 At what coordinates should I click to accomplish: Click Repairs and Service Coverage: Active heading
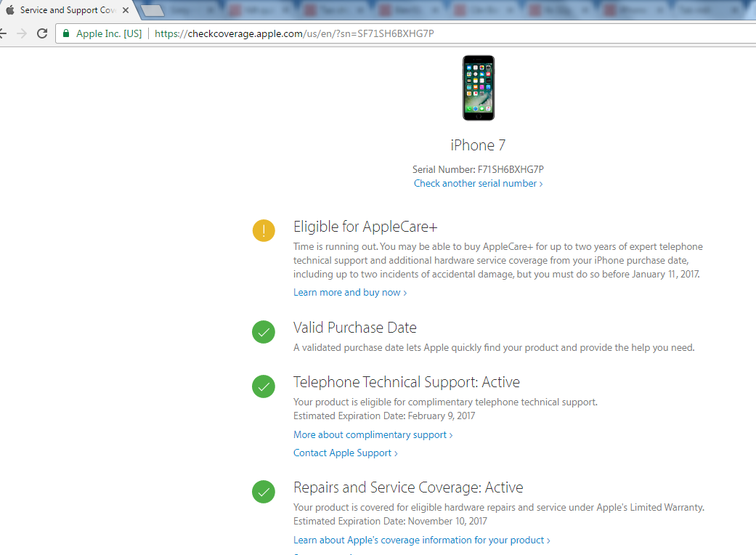click(x=408, y=487)
